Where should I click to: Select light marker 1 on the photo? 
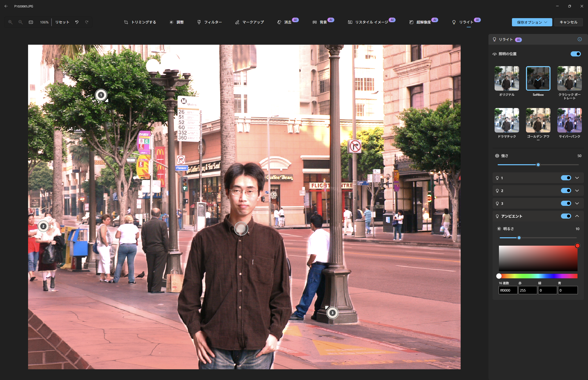point(101,95)
